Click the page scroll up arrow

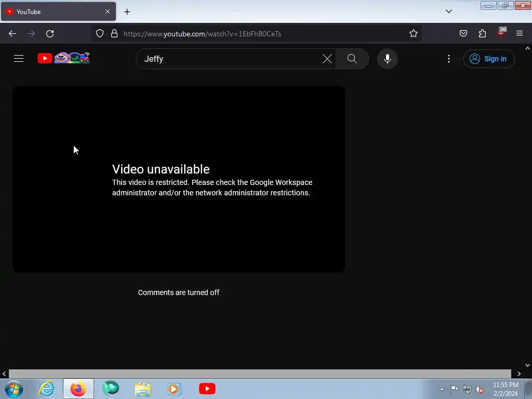click(x=528, y=48)
